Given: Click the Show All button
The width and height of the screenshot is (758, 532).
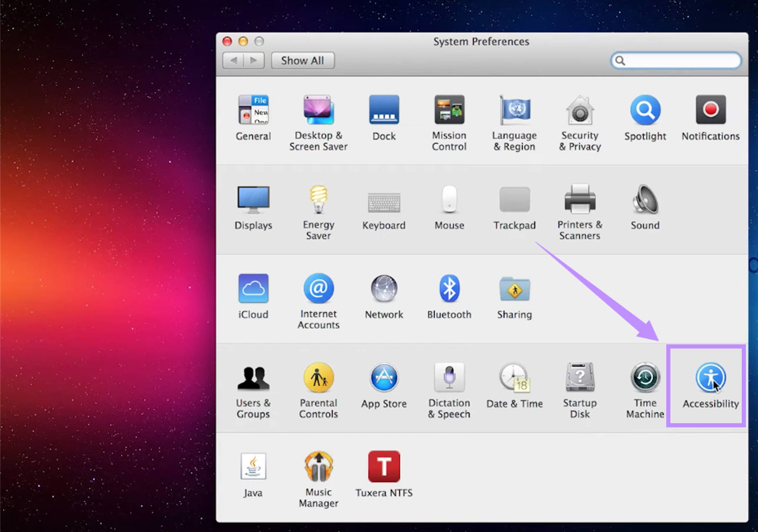Looking at the screenshot, I should tap(302, 61).
